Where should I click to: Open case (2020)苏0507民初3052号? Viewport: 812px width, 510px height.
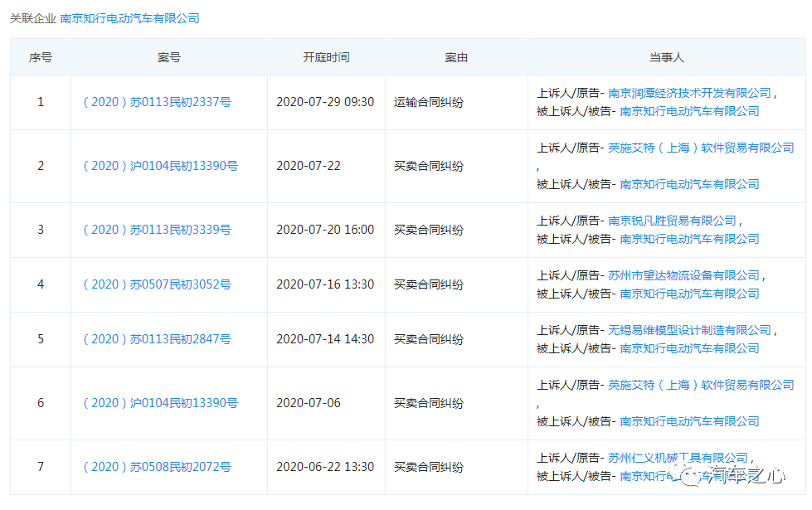coord(157,284)
